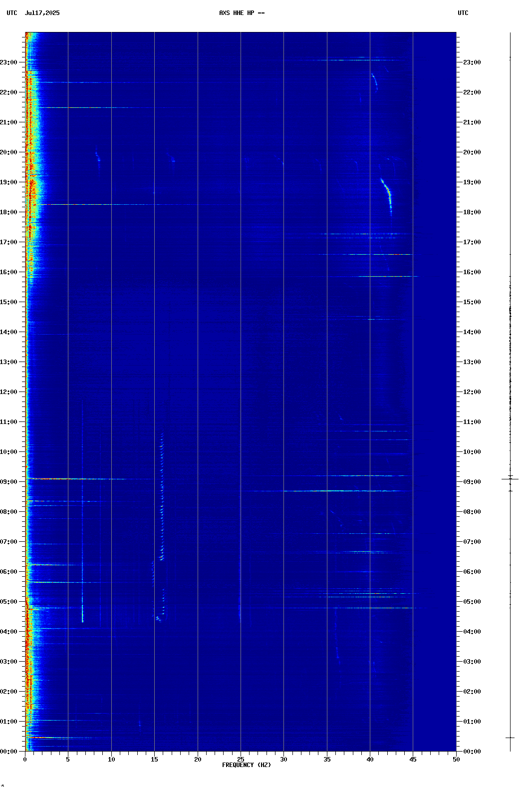Click the 10 Hz frequency tick label

click(111, 760)
